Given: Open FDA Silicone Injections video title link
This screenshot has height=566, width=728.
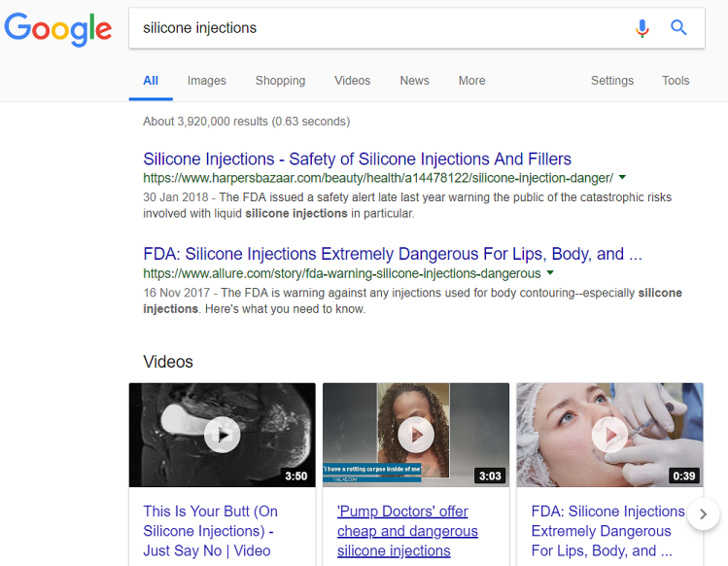Looking at the screenshot, I should (607, 531).
